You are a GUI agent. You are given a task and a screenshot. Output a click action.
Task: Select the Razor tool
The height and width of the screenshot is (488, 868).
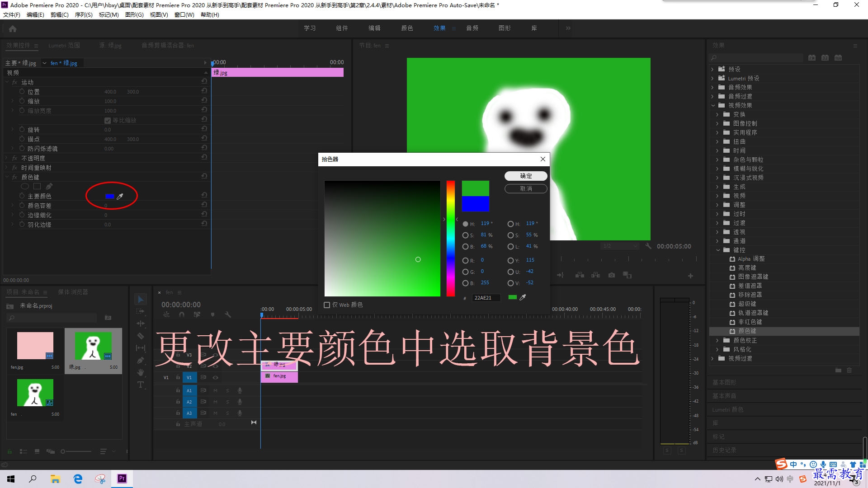[141, 336]
